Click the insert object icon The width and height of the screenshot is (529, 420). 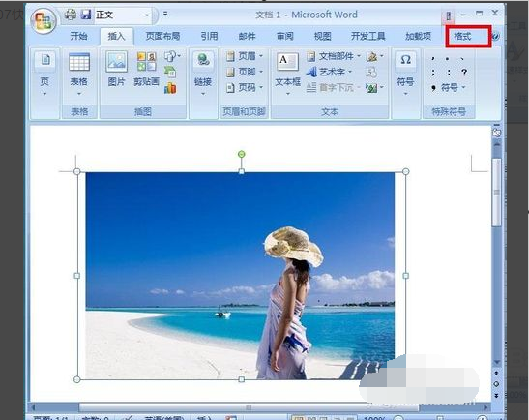click(375, 88)
